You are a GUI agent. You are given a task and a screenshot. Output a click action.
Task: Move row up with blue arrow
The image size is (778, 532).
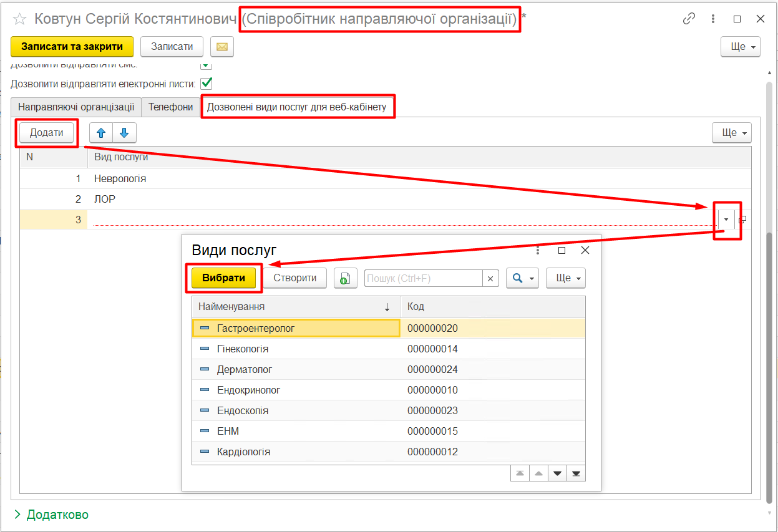point(100,132)
